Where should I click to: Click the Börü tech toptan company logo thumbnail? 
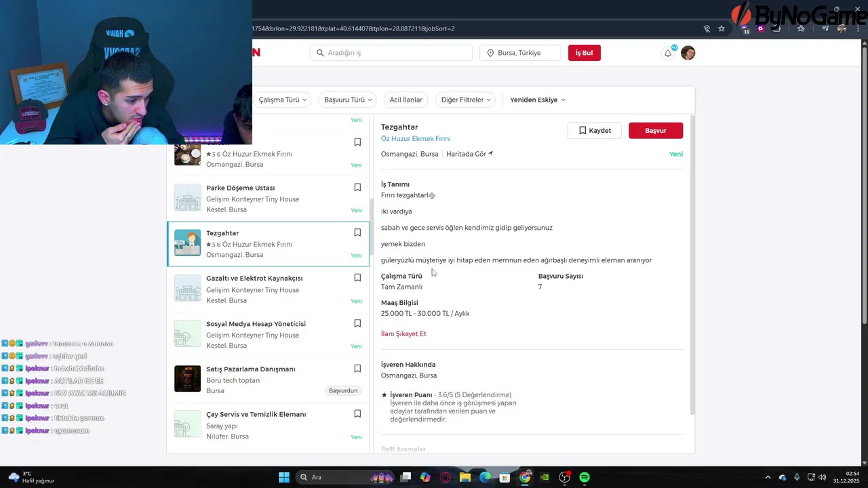pos(187,379)
